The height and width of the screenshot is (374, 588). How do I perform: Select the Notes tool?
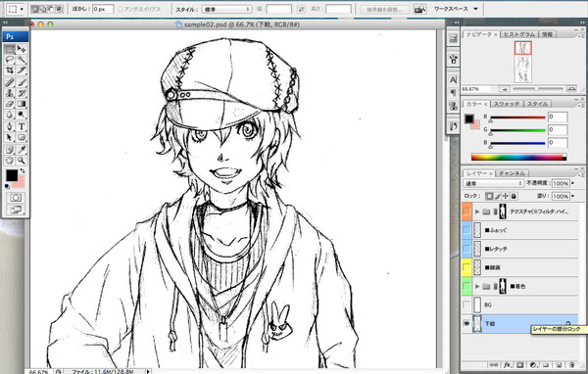pos(10,150)
